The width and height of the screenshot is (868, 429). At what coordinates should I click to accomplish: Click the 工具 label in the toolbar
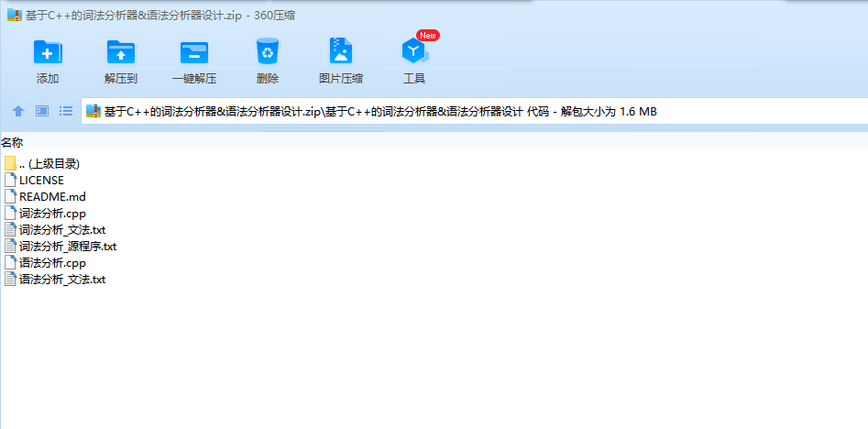tap(414, 79)
